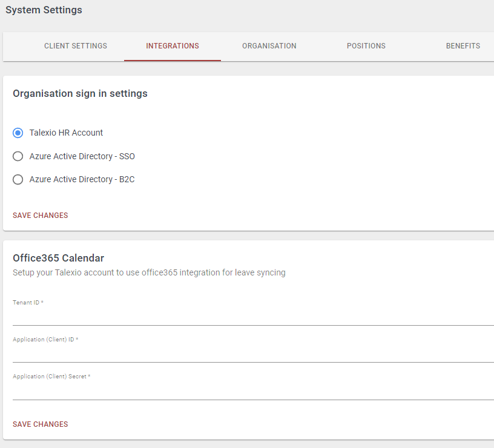Save changes for organisation sign in settings

point(40,215)
